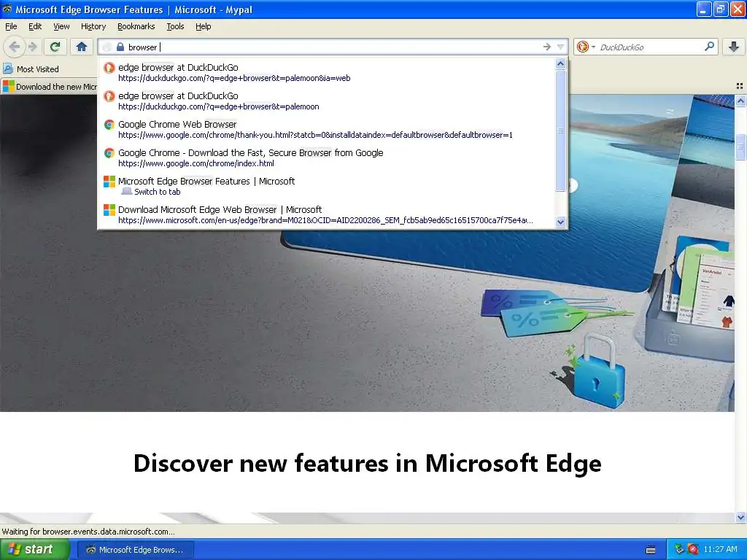This screenshot has width=747, height=560.
Task: Click the list all tabs grid icon
Action: pos(740,86)
